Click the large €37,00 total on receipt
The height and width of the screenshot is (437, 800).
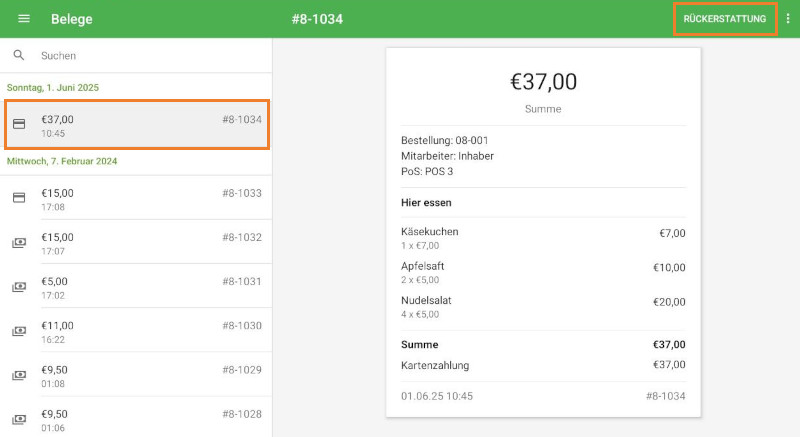pos(543,82)
